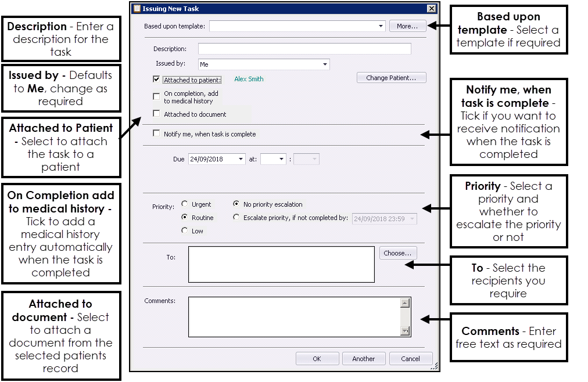The width and height of the screenshot is (588, 382).
Task: Click the Issuing New Task title bar icon
Action: pyautogui.click(x=137, y=9)
